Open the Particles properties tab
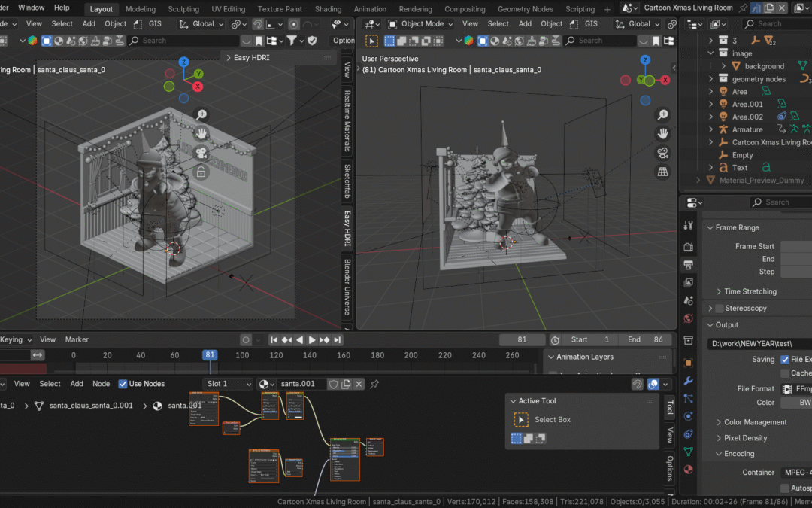The width and height of the screenshot is (812, 508). pyautogui.click(x=688, y=399)
